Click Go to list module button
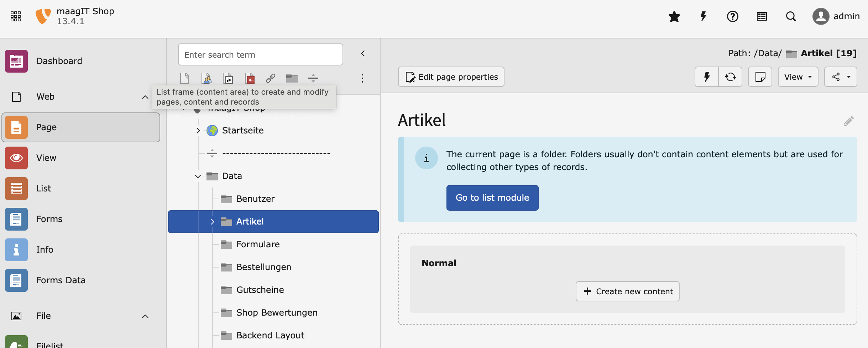The height and width of the screenshot is (348, 868). point(492,198)
